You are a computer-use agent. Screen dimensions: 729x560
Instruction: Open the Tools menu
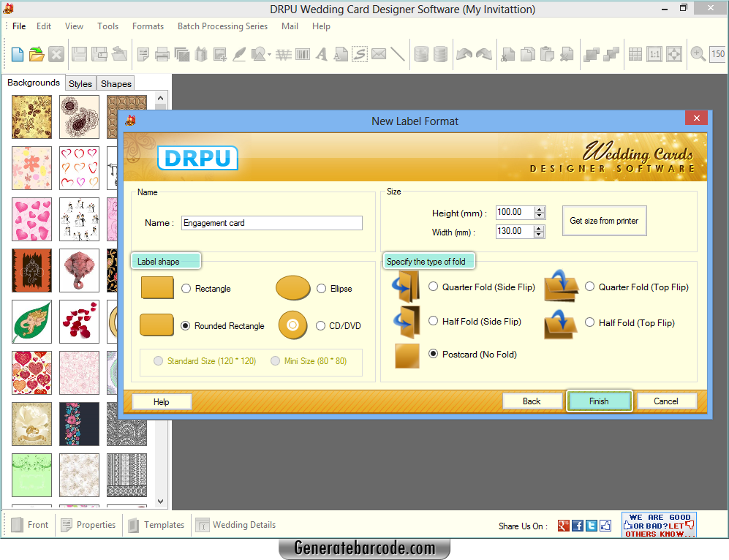108,26
